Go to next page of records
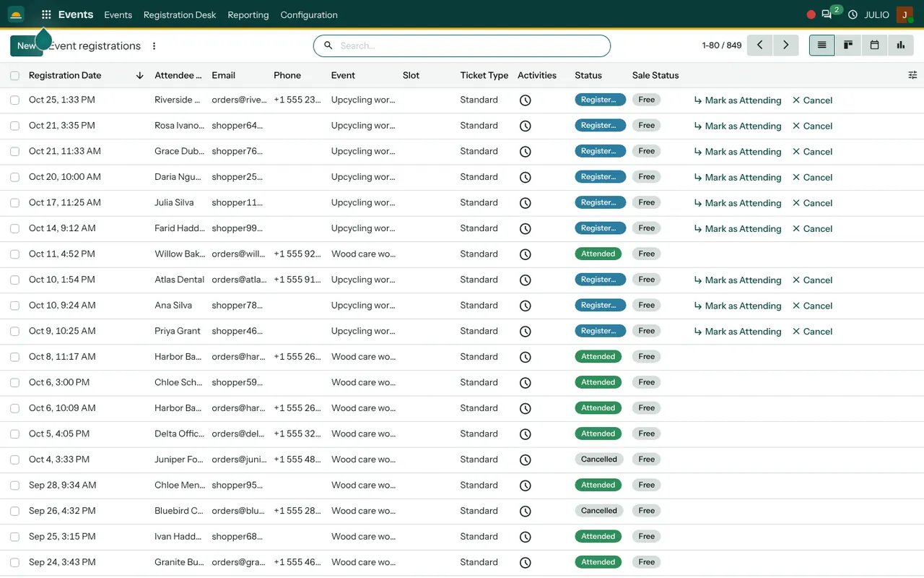Screen dimensions: 924x578 tap(786, 45)
